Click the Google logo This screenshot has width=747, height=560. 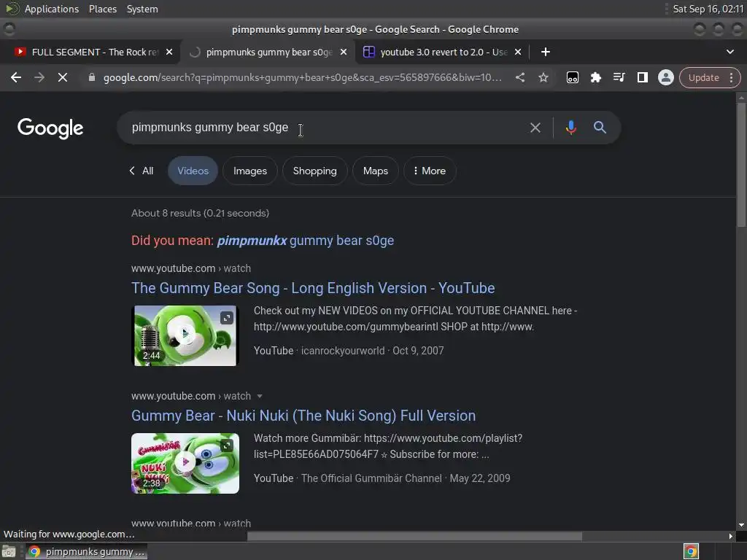pos(50,128)
